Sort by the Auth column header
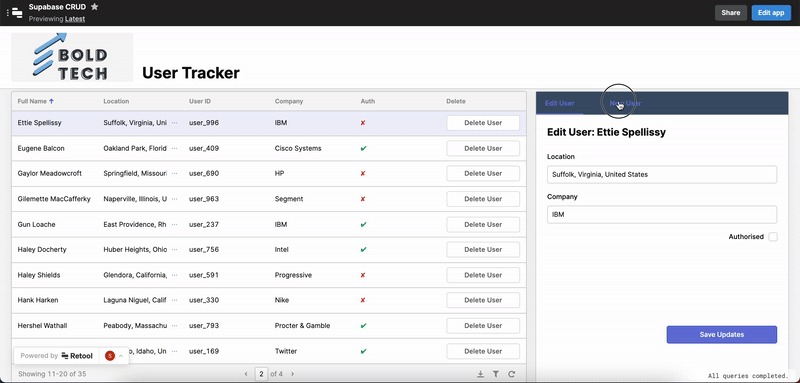Viewport: 800px width, 383px height. [x=367, y=101]
